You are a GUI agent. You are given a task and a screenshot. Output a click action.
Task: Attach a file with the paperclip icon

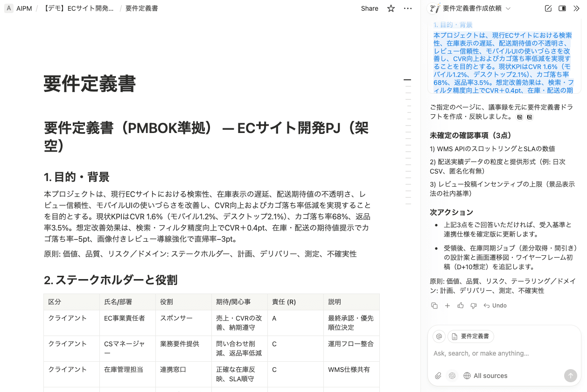click(438, 376)
